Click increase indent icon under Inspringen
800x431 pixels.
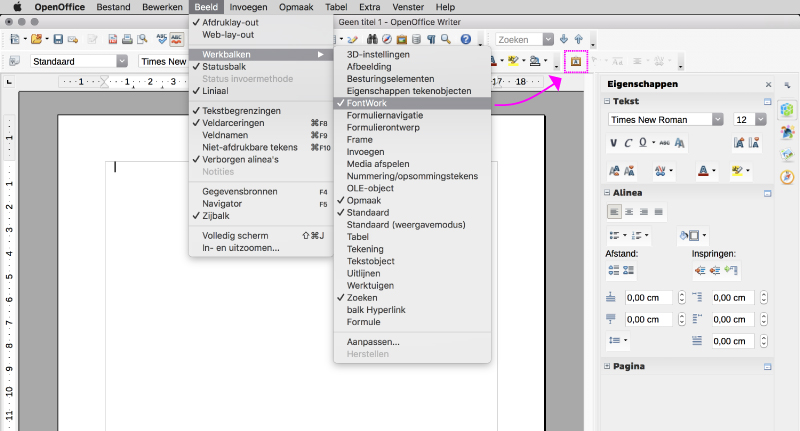(700, 270)
